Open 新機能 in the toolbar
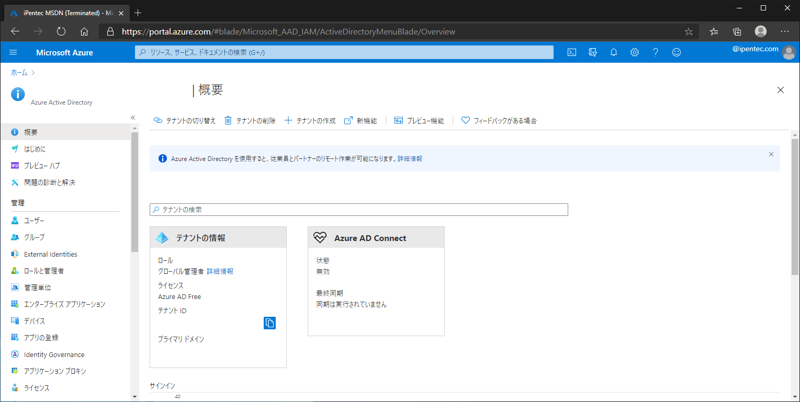 (x=361, y=121)
